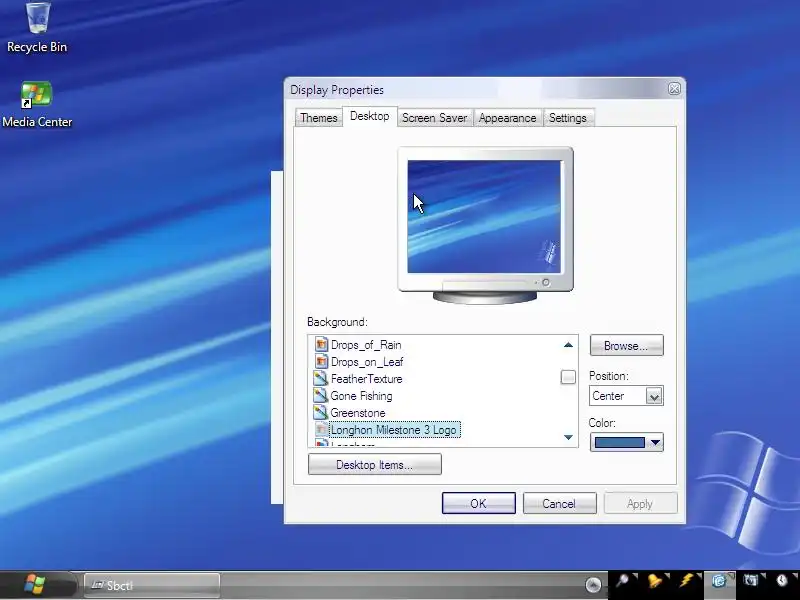Confirm with the OK button
Viewport: 800px width, 600px height.
coord(479,504)
